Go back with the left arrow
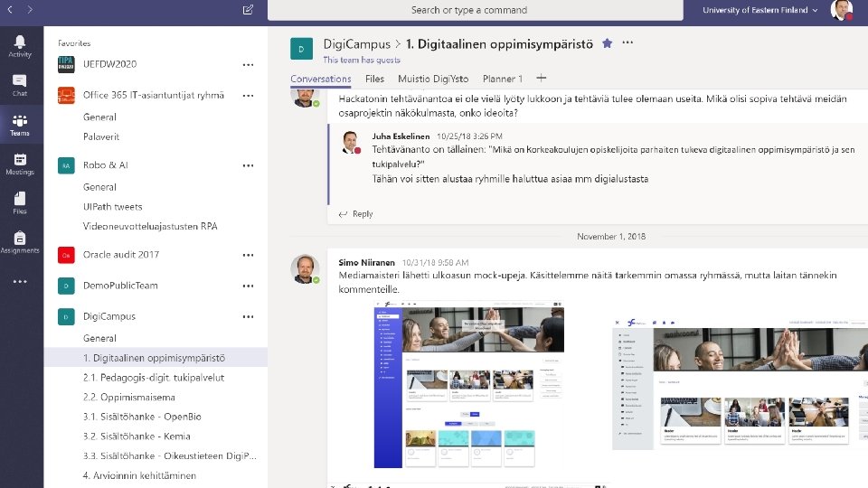 [x=10, y=9]
